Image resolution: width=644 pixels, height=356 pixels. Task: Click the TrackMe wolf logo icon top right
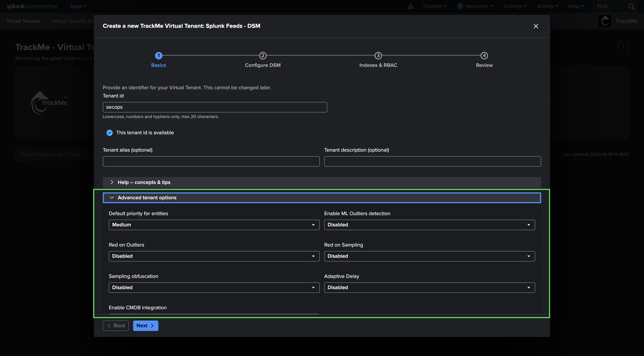tap(605, 21)
